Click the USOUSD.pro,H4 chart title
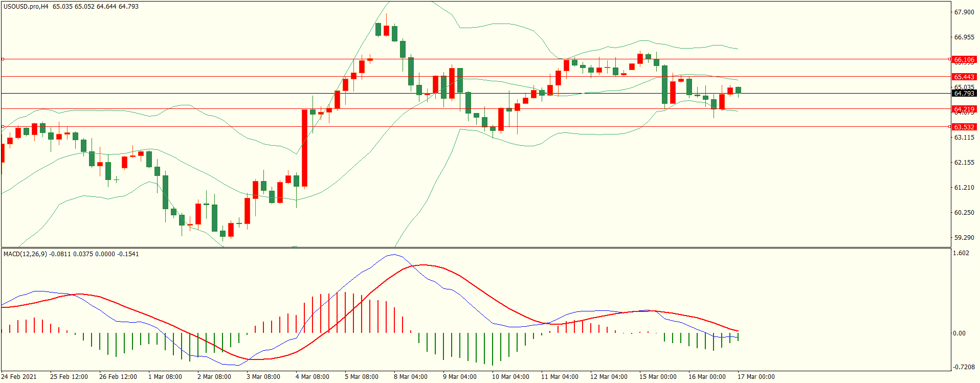Viewport: 980px width, 383px height. pos(26,7)
